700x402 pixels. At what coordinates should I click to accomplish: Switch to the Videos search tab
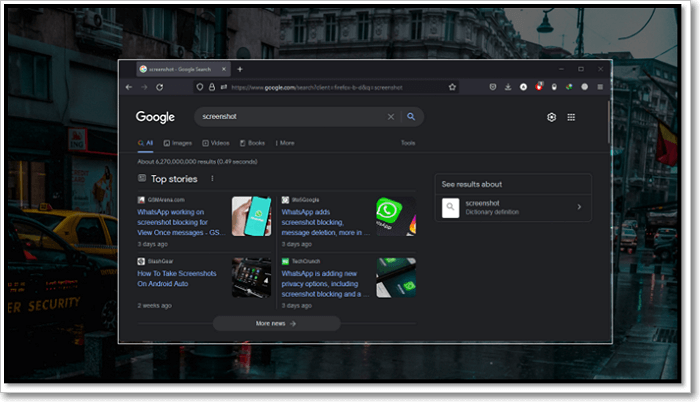click(216, 143)
